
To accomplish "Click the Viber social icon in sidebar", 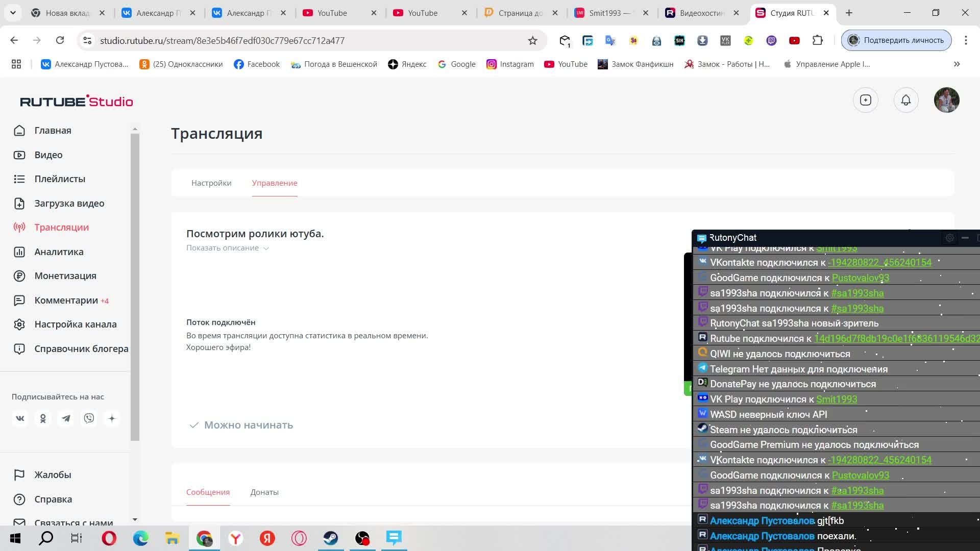I will click(x=89, y=418).
